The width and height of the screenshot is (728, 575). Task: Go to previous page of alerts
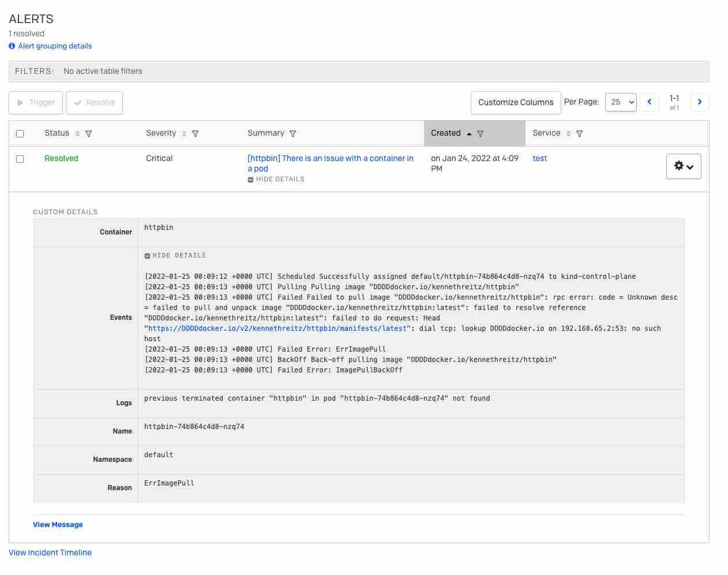(649, 102)
